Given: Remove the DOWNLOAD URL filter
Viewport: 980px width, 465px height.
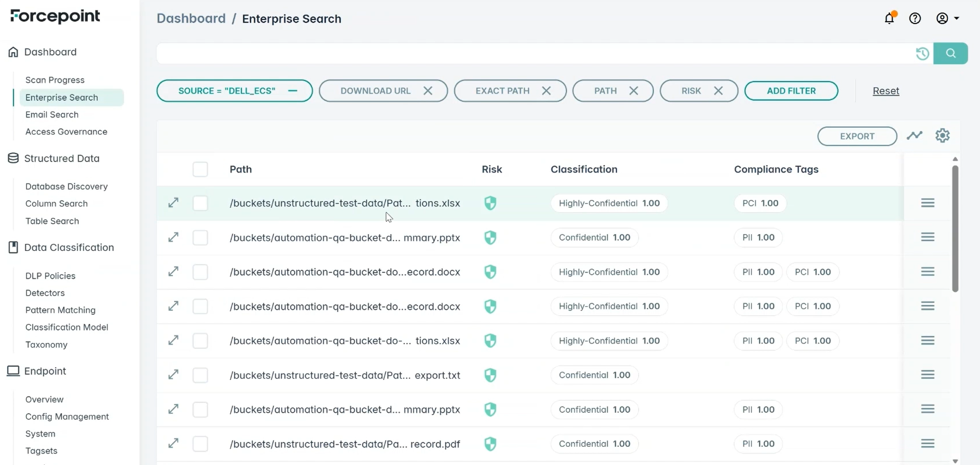Looking at the screenshot, I should [x=428, y=91].
